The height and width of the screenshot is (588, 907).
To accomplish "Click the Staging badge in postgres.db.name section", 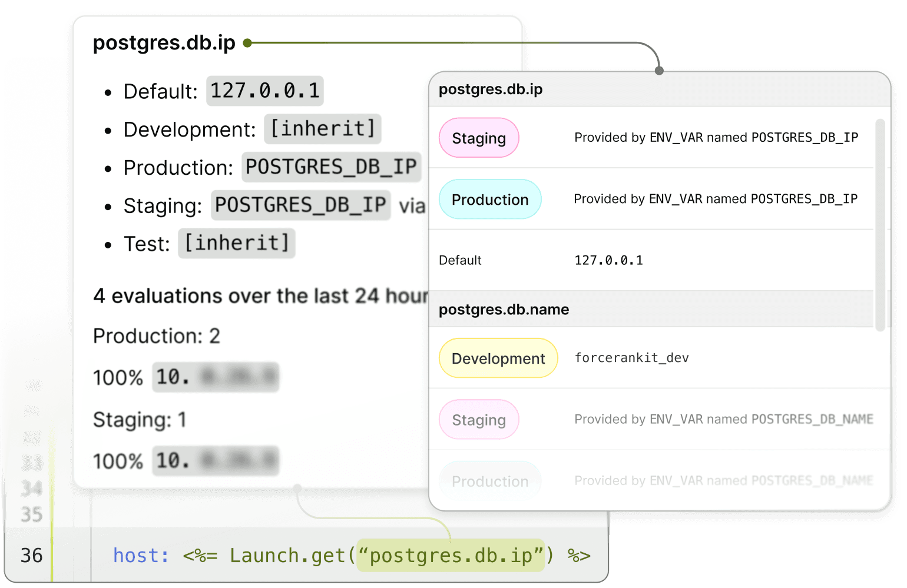I will [478, 420].
